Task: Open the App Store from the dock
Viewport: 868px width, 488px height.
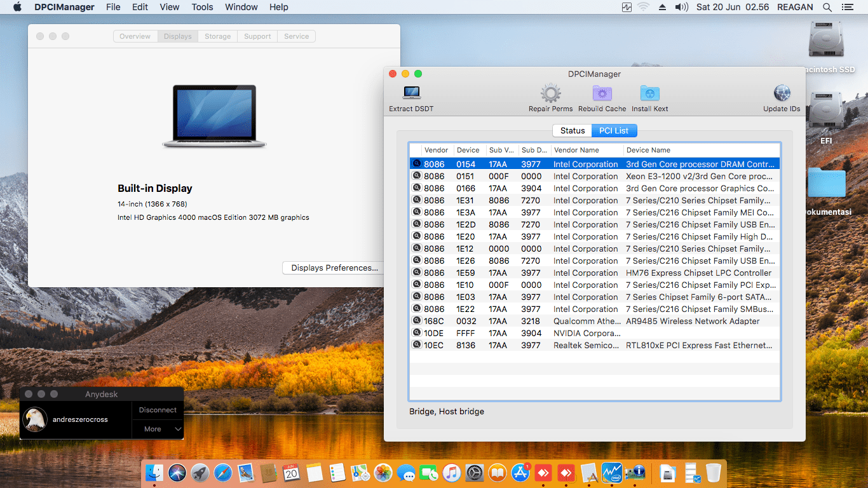Action: click(x=520, y=473)
